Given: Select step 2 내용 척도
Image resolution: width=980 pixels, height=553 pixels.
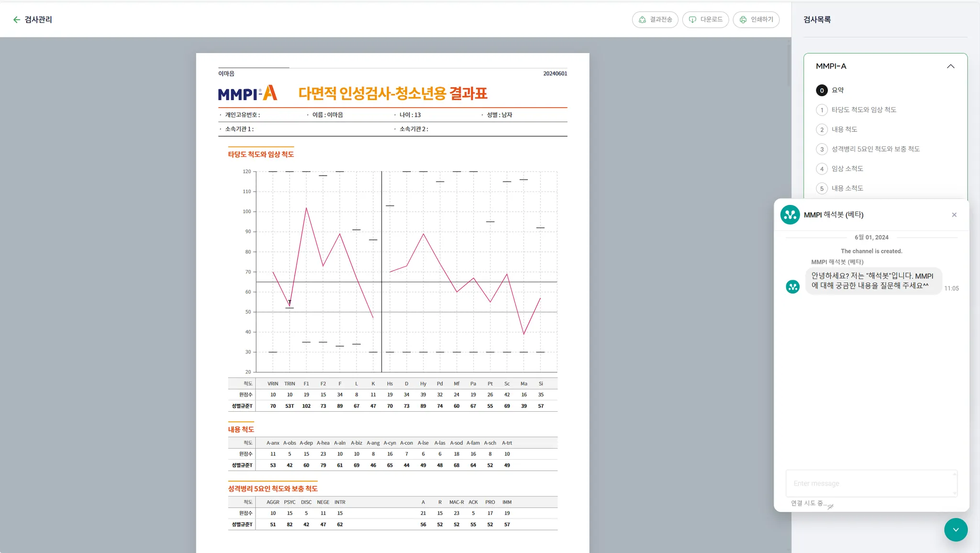Looking at the screenshot, I should (844, 129).
